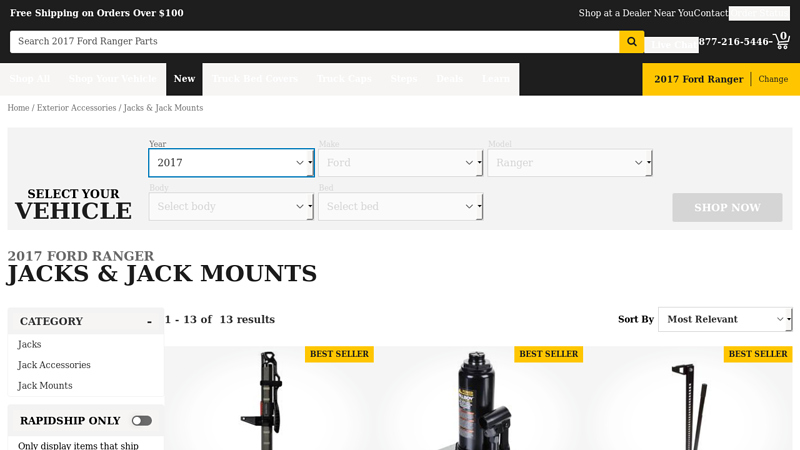Image resolution: width=800 pixels, height=450 pixels.
Task: Open the Shop All menu
Action: [x=30, y=79]
